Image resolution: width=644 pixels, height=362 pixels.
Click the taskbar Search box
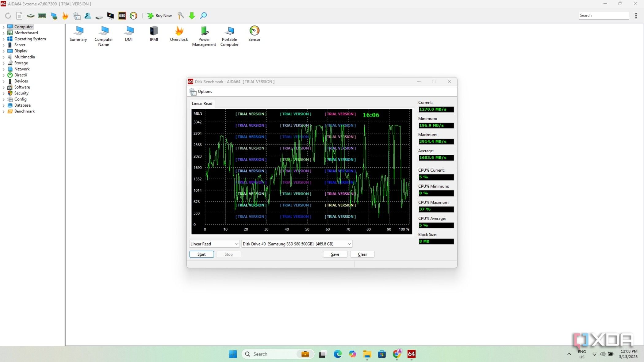point(278,354)
